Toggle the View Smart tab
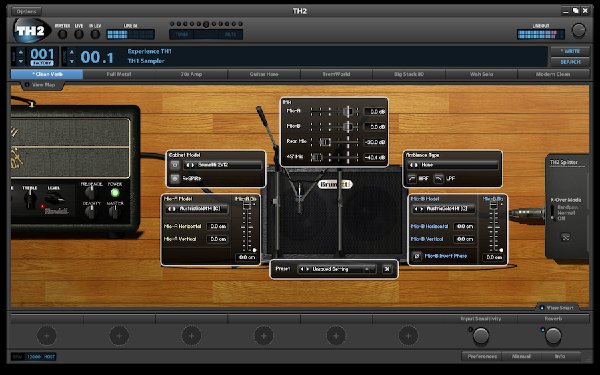Screen dimensions: 600x375 557,308
